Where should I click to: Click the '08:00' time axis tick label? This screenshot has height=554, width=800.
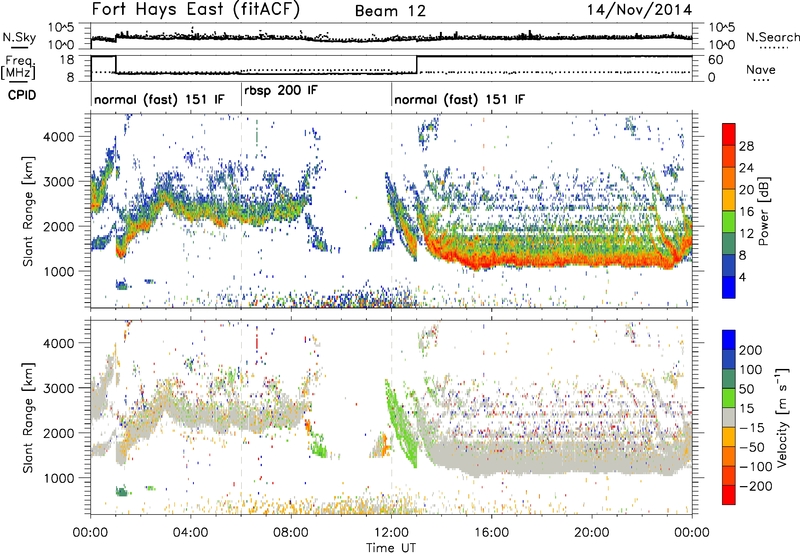click(291, 533)
